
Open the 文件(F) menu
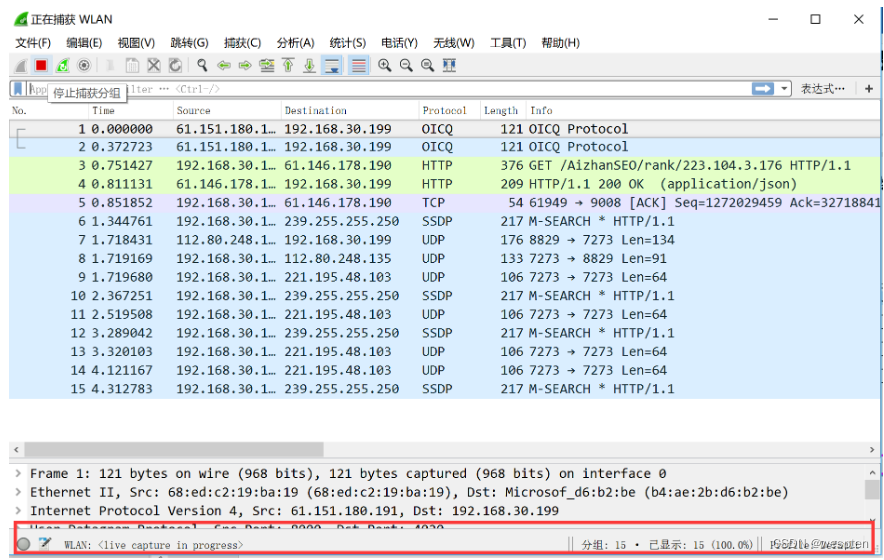pyautogui.click(x=33, y=43)
